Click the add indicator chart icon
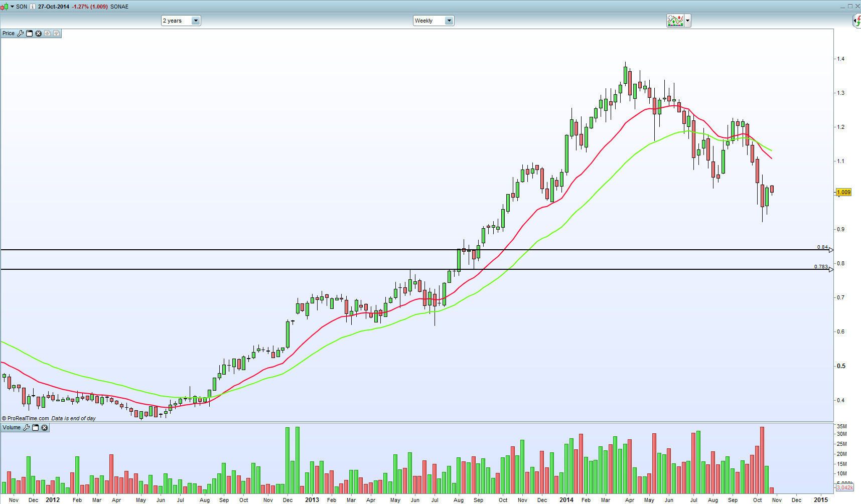The image size is (861, 504). click(675, 21)
